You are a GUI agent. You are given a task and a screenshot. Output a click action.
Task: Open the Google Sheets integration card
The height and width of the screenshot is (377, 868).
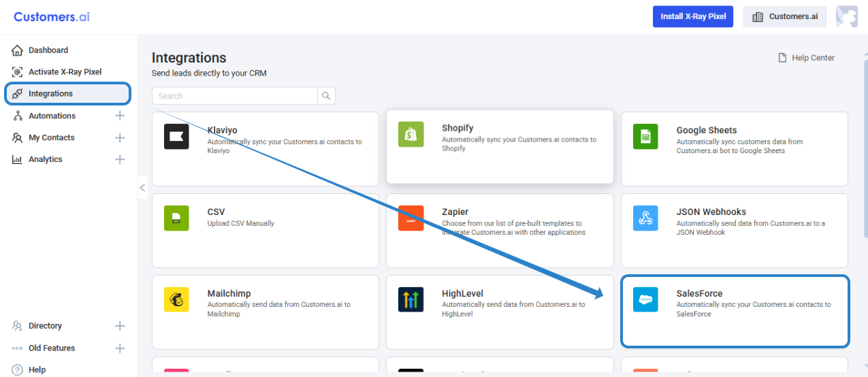pyautogui.click(x=735, y=149)
